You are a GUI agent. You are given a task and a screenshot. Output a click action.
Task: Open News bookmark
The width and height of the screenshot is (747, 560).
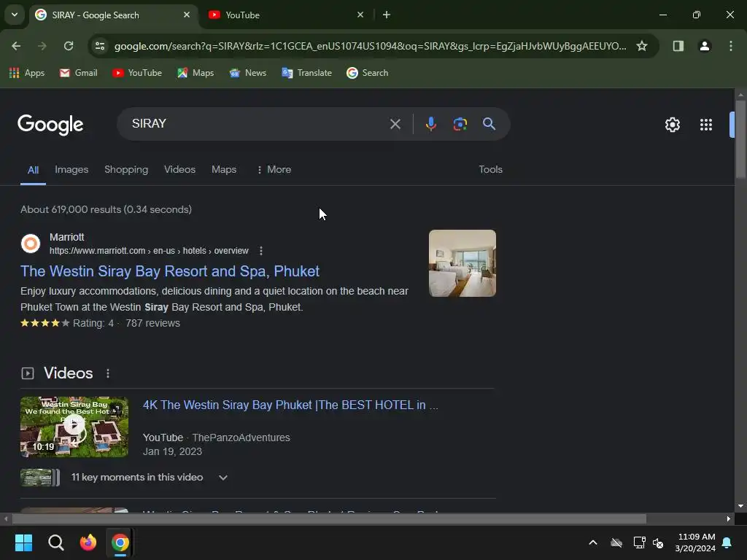[248, 73]
